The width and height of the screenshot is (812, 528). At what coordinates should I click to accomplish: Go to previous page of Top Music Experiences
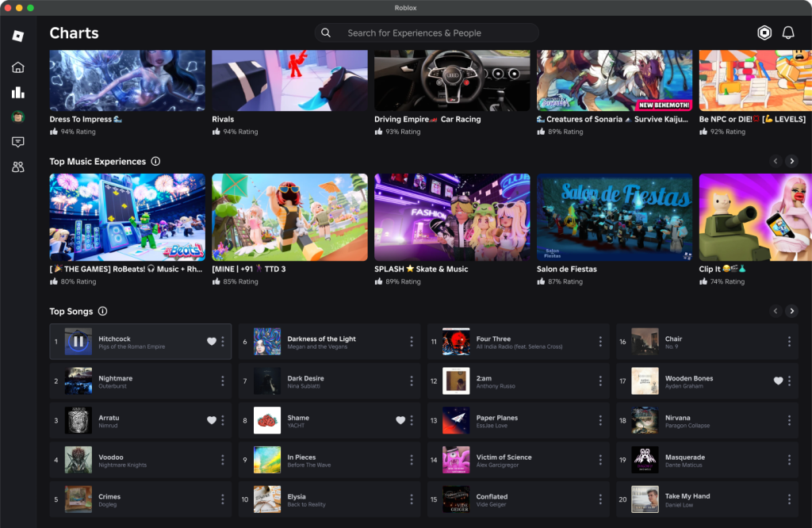tap(776, 161)
